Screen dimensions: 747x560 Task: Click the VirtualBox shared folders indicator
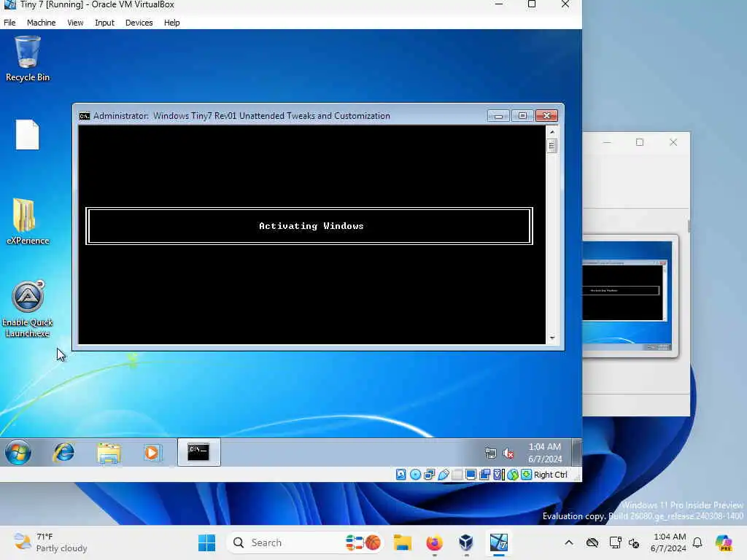(457, 475)
